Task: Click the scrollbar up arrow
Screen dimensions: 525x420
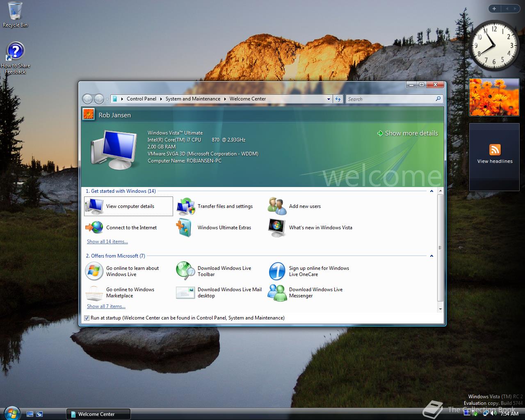Action: [440, 191]
